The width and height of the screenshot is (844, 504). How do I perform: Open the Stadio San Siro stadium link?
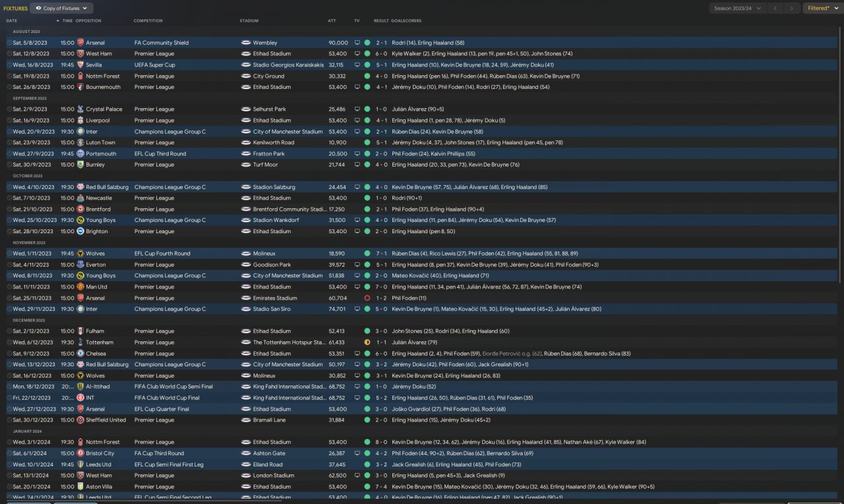(x=272, y=309)
